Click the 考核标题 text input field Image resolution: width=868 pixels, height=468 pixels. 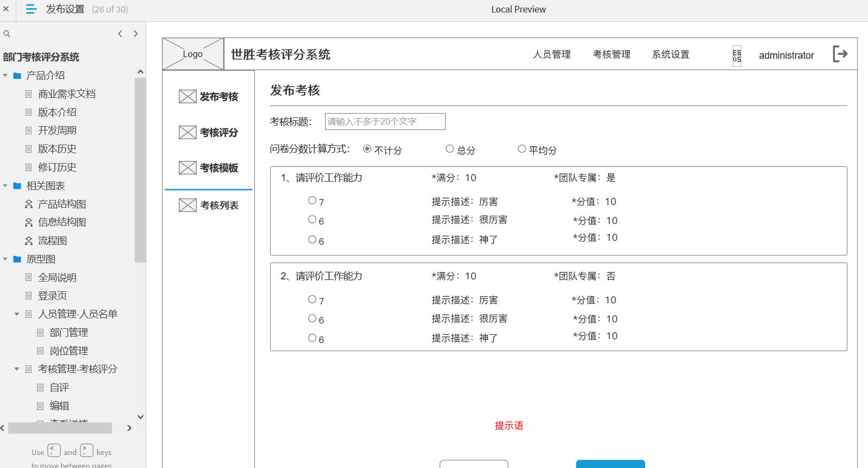pos(385,121)
